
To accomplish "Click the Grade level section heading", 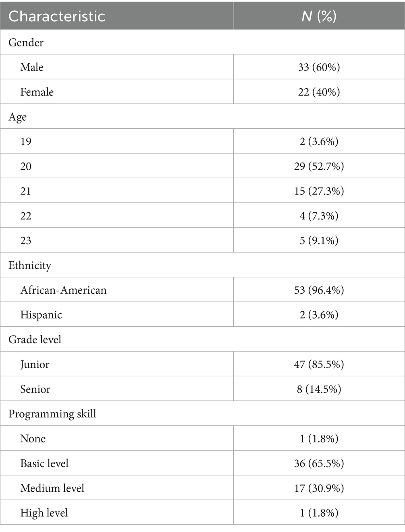I will coord(35,340).
